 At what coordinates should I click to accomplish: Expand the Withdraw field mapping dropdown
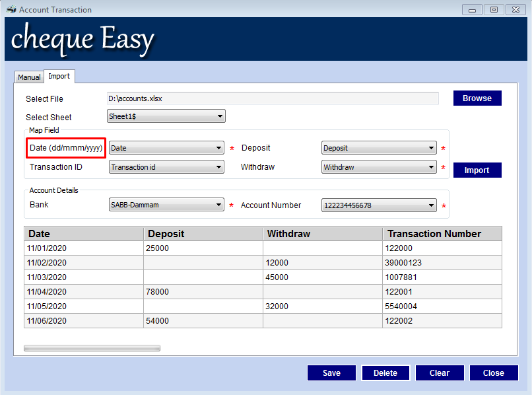point(432,167)
